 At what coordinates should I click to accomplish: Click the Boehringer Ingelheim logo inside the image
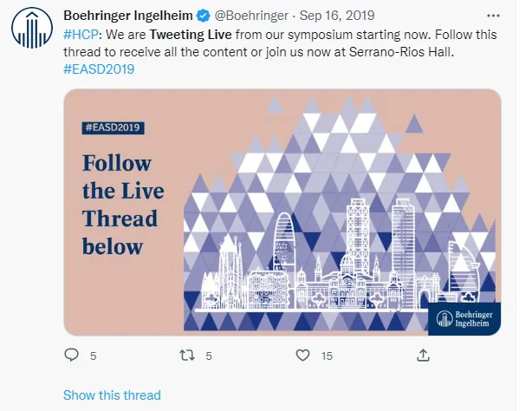(x=464, y=317)
